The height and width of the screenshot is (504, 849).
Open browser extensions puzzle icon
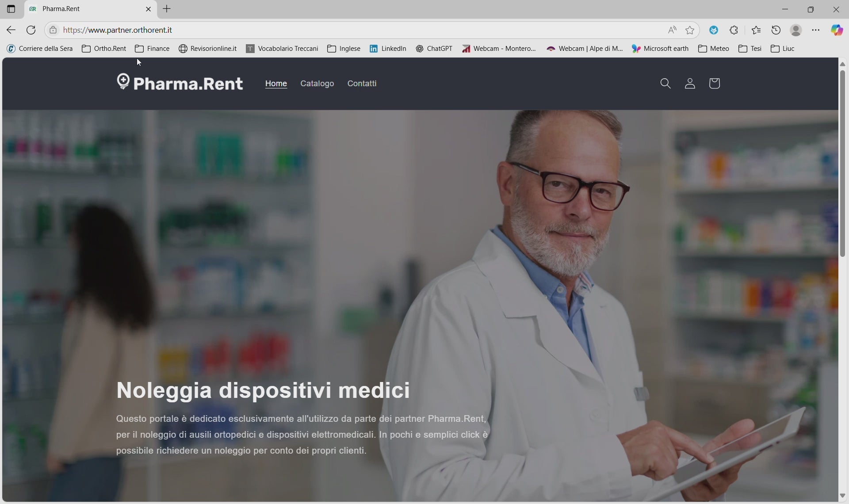tap(734, 30)
